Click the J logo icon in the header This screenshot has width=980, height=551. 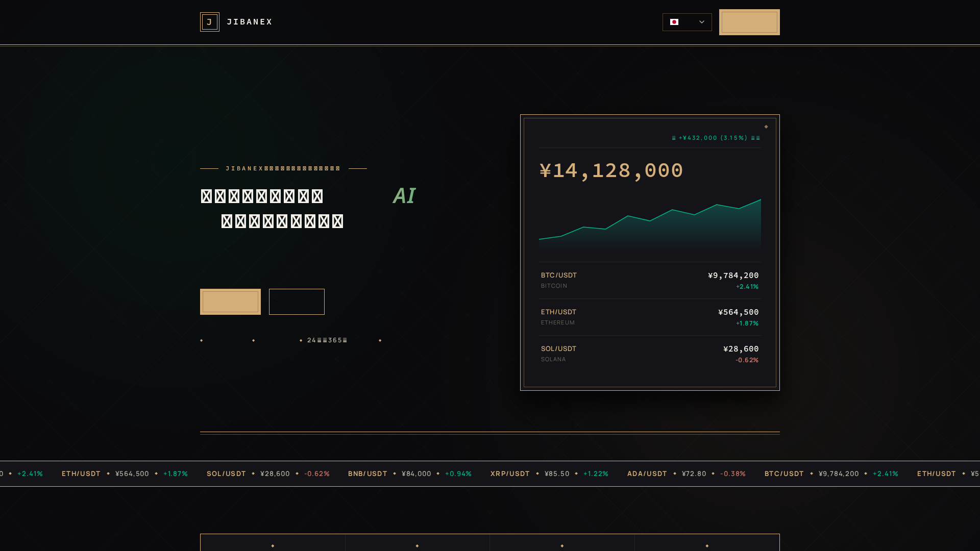tap(210, 22)
